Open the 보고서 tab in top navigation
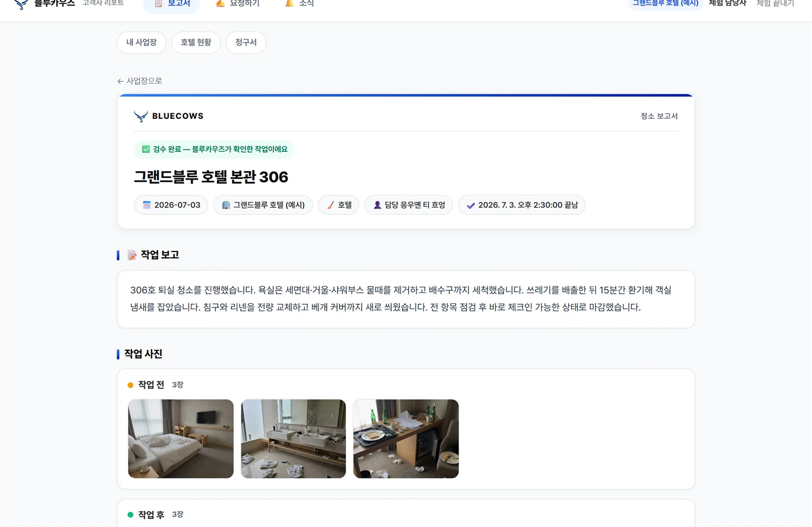 (x=172, y=4)
